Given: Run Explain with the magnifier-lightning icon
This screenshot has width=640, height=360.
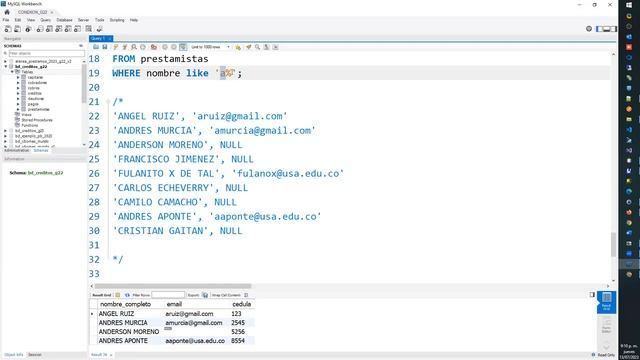Looking at the screenshot, I should point(134,47).
